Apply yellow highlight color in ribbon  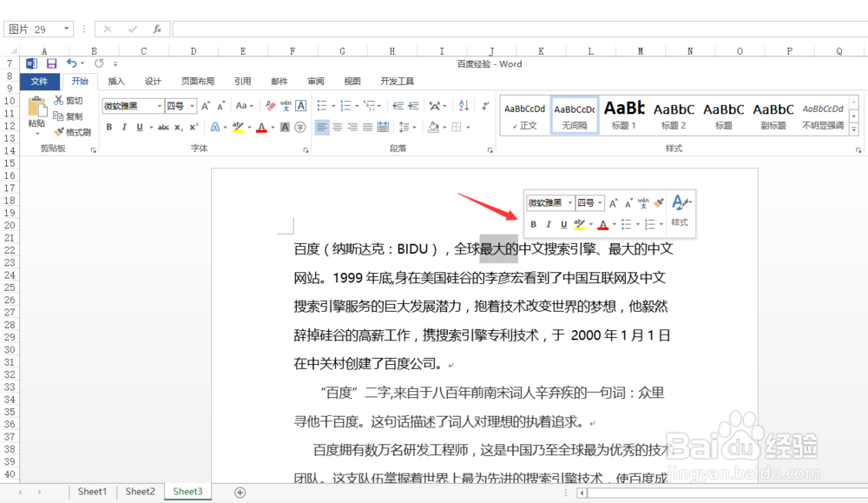tap(238, 128)
